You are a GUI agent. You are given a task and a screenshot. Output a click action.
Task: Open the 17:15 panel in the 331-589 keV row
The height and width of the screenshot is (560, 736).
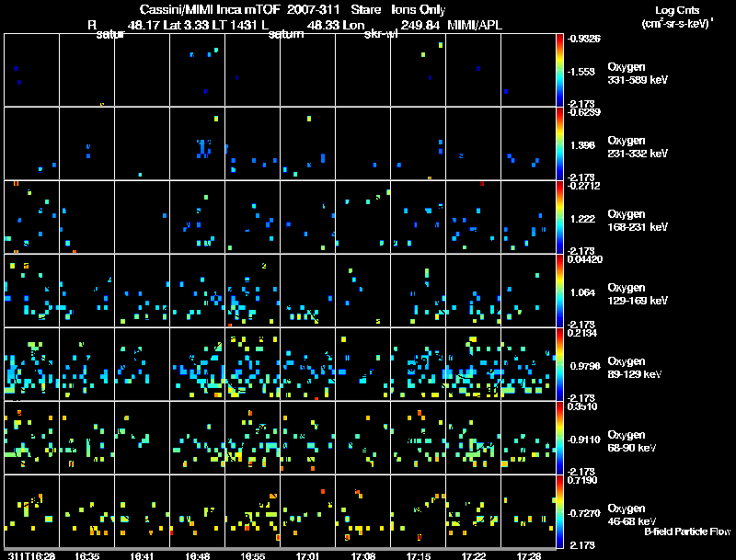419,70
